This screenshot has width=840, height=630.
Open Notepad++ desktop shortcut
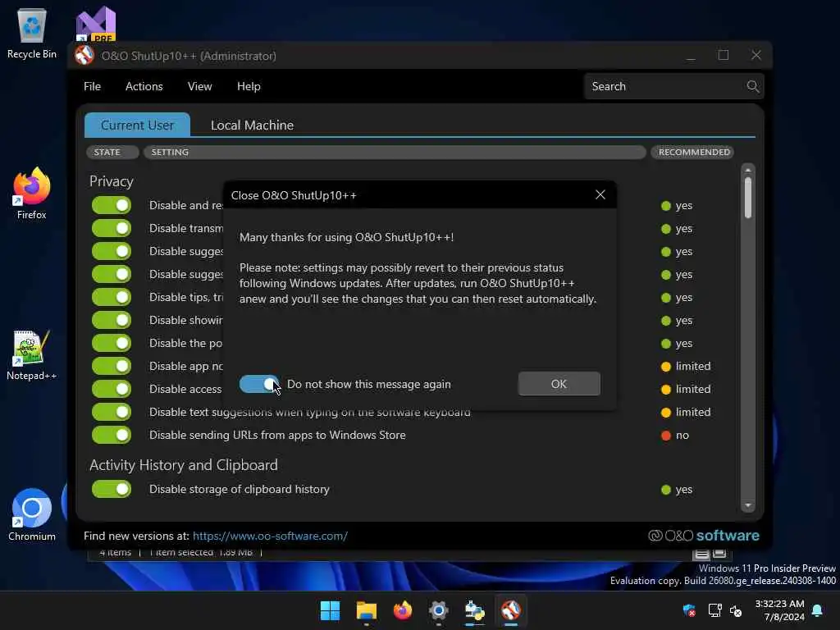(x=32, y=355)
